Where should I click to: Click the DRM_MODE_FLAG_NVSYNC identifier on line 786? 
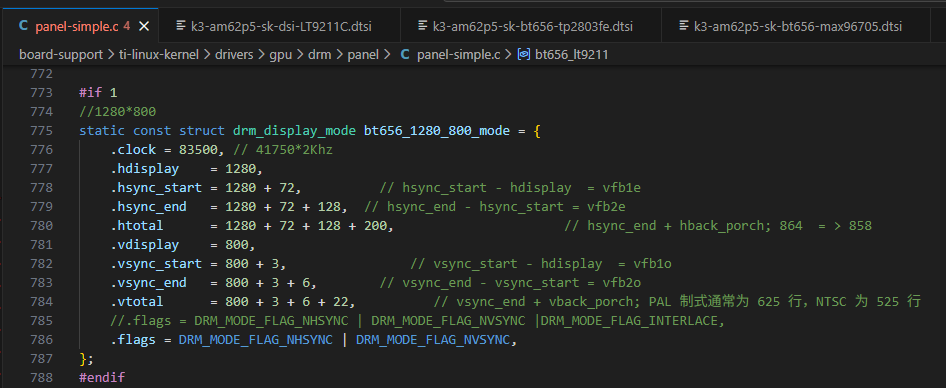tap(433, 340)
